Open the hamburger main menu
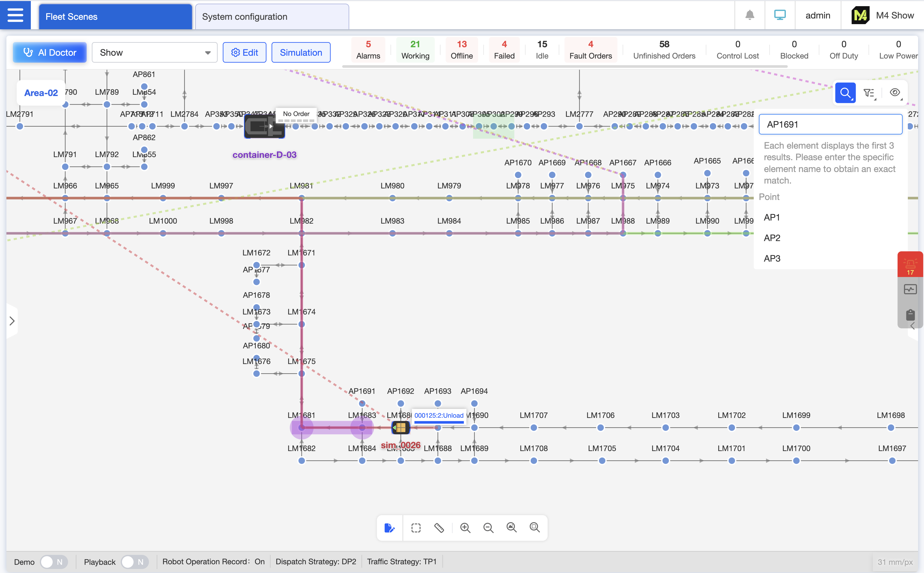Viewport: 924px width, 573px height. pos(15,15)
